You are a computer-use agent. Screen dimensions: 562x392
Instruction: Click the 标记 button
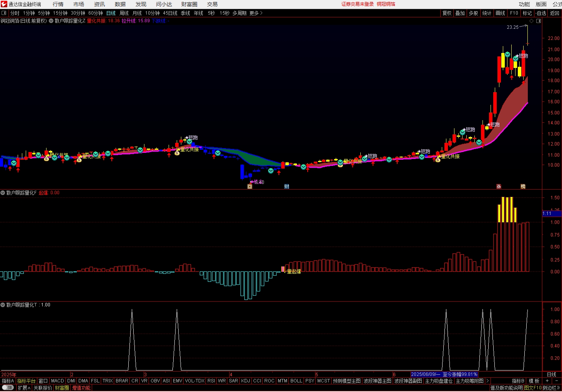point(527,13)
